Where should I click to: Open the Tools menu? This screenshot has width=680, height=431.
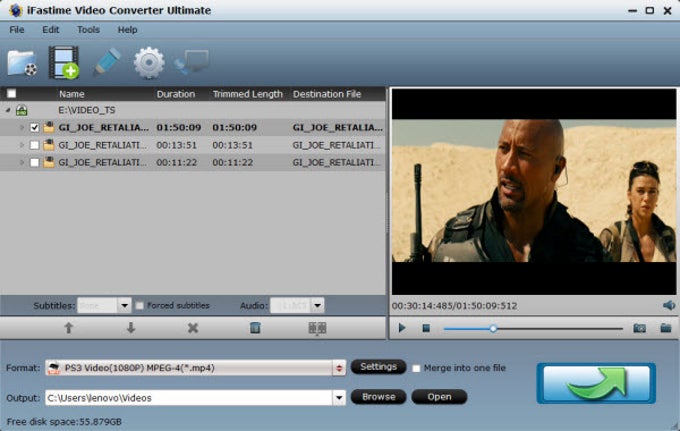(x=88, y=29)
